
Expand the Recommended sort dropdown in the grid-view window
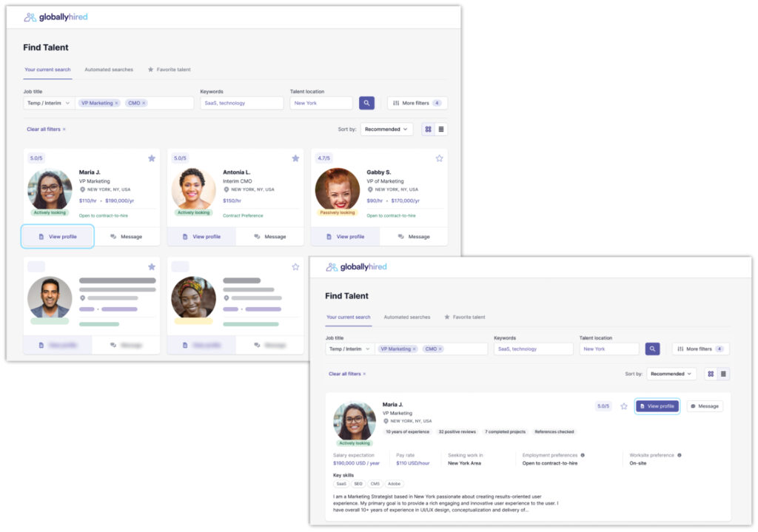386,129
